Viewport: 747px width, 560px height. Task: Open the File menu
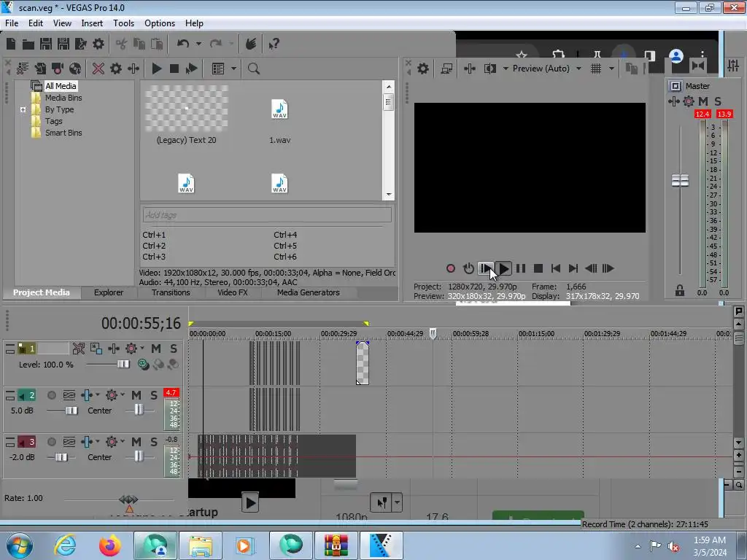12,23
